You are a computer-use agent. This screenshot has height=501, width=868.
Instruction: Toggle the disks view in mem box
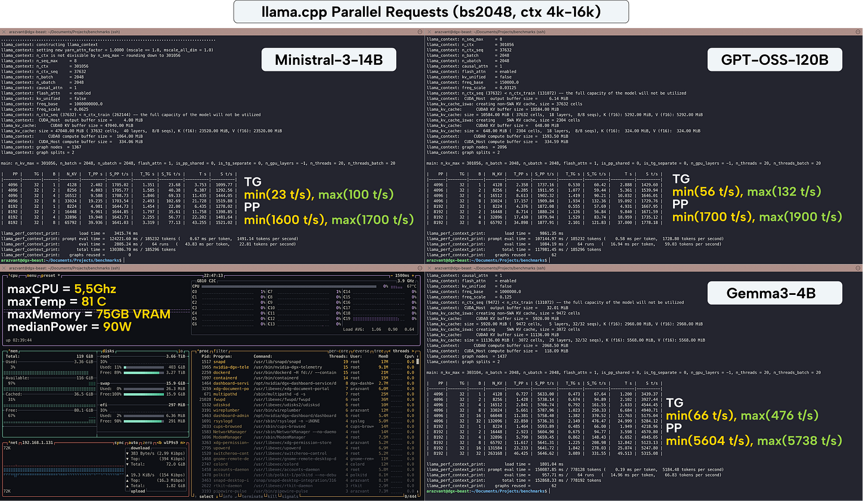click(x=108, y=351)
